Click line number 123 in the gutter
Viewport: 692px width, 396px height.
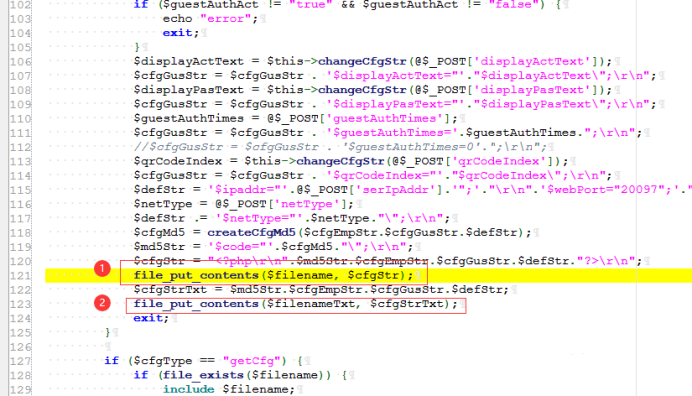[20, 304]
